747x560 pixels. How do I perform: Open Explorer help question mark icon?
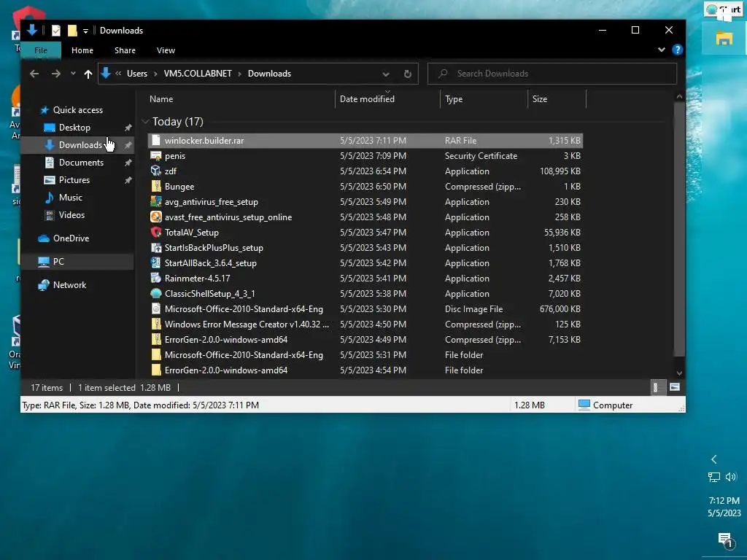[677, 50]
